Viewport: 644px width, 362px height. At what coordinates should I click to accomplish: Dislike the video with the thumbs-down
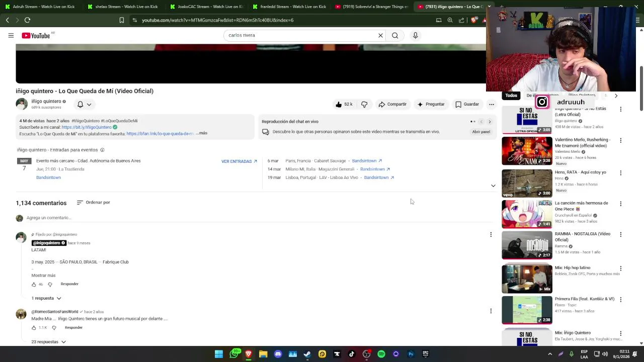point(364,104)
